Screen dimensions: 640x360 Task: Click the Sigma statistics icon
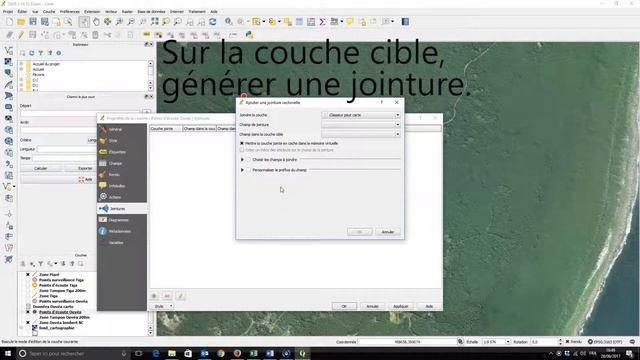click(322, 22)
